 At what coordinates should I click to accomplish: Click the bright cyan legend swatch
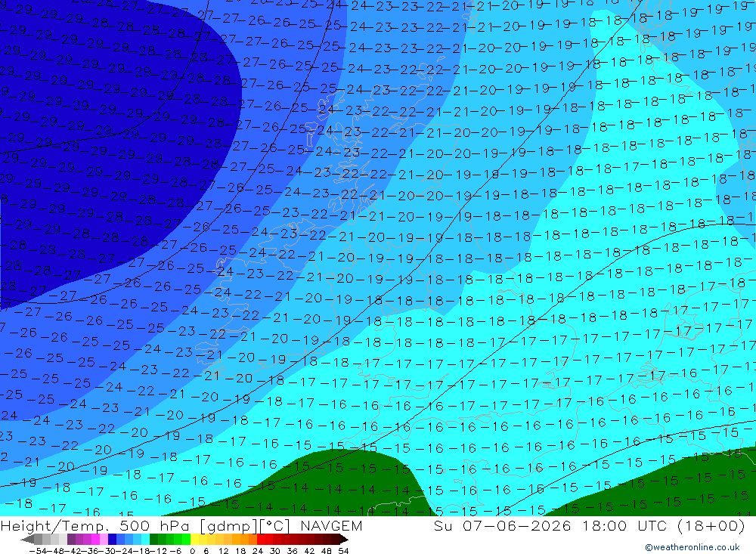145,539
